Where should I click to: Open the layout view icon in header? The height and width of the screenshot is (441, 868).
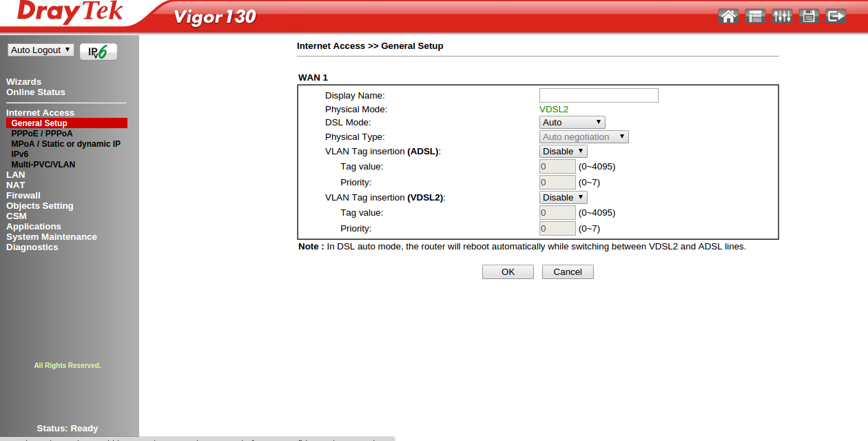pos(756,16)
